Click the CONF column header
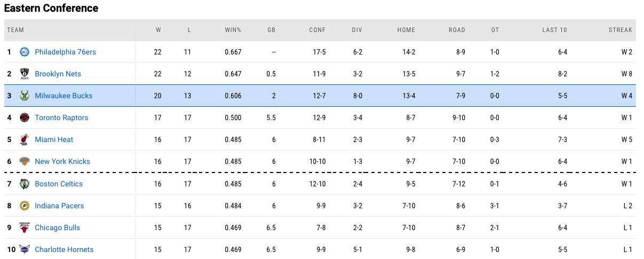 (317, 30)
